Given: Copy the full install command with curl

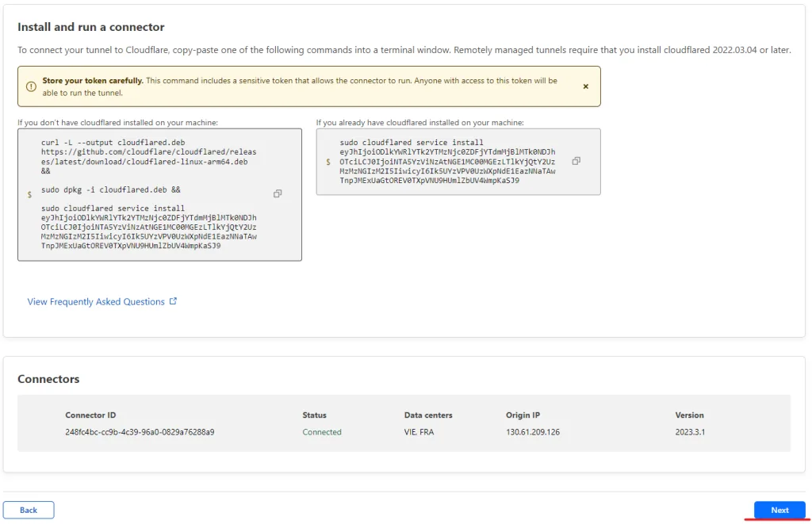Looking at the screenshot, I should [278, 193].
